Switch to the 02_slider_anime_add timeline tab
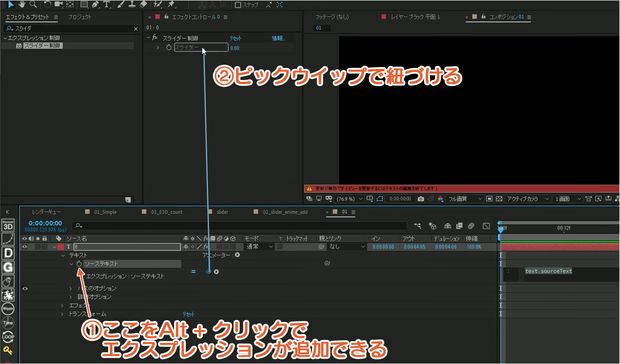This screenshot has height=364, width=620. pos(285,212)
